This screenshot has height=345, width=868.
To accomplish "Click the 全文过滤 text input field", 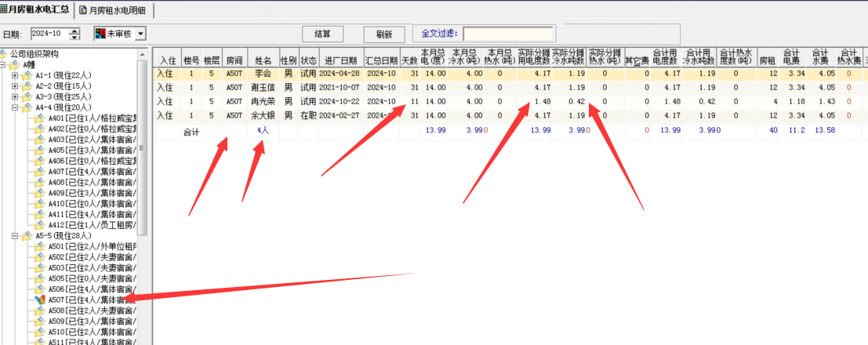I will tap(508, 34).
